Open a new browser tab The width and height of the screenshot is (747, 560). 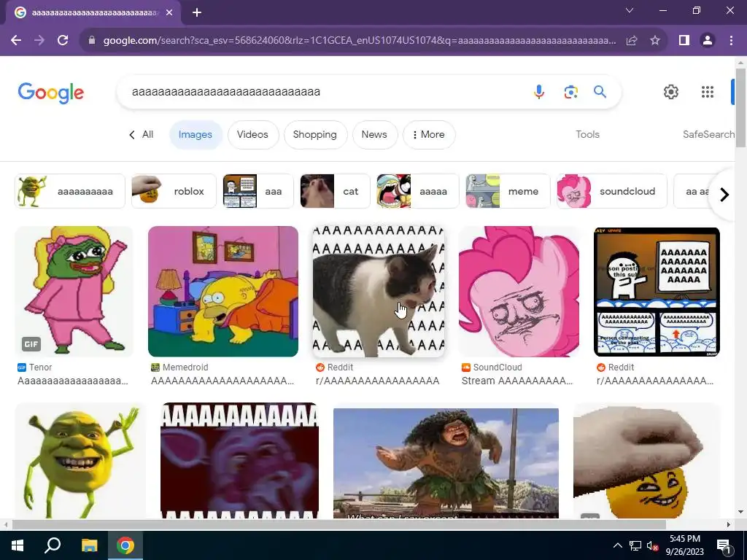tap(197, 13)
